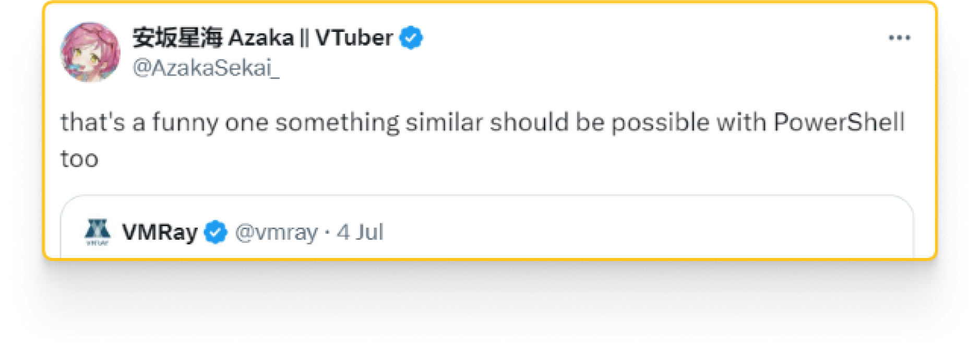The width and height of the screenshot is (980, 355).
Task: Click the VMRay logo icon
Action: [x=98, y=232]
